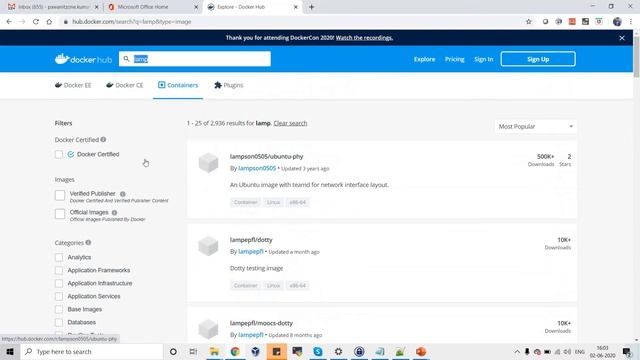Open Chrome three-dot menu
The height and width of the screenshot is (360, 640).
(631, 22)
